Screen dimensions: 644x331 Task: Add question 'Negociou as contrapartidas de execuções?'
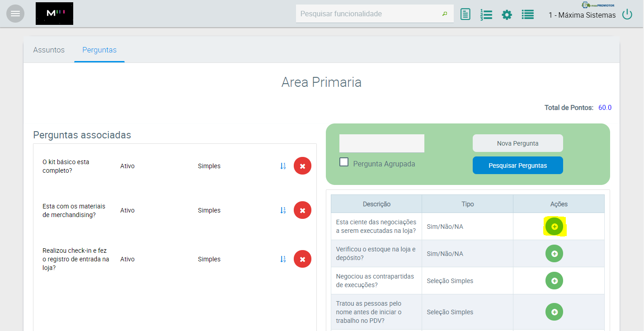coord(555,281)
